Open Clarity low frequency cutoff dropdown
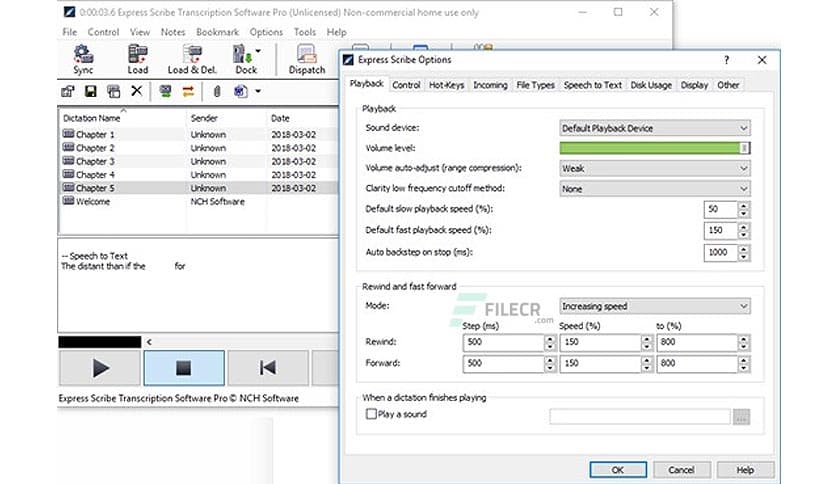This screenshot has height=484, width=836. [x=655, y=189]
